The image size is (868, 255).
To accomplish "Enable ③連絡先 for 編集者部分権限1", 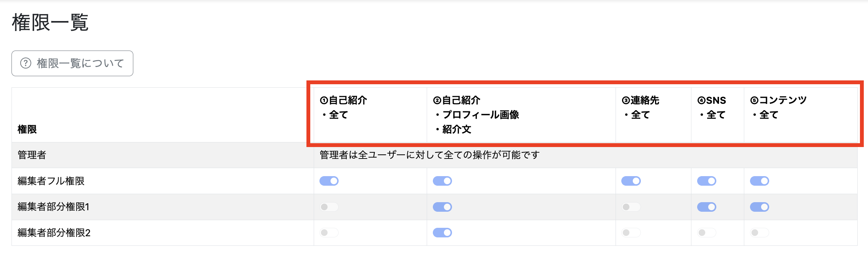I will 631,207.
